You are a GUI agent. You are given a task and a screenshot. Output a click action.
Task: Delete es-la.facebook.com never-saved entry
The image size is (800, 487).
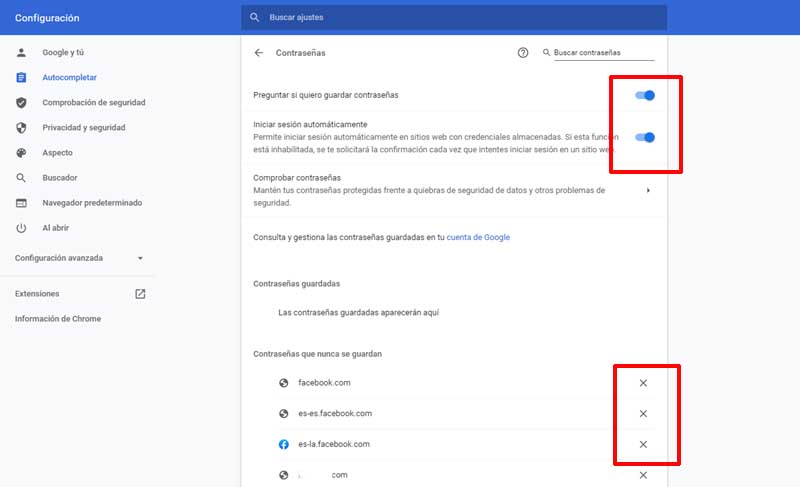tap(643, 444)
